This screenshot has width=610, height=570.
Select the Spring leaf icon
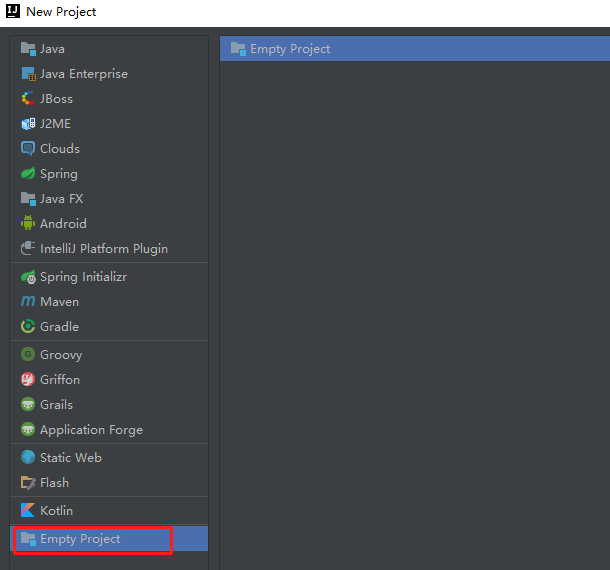(28, 173)
